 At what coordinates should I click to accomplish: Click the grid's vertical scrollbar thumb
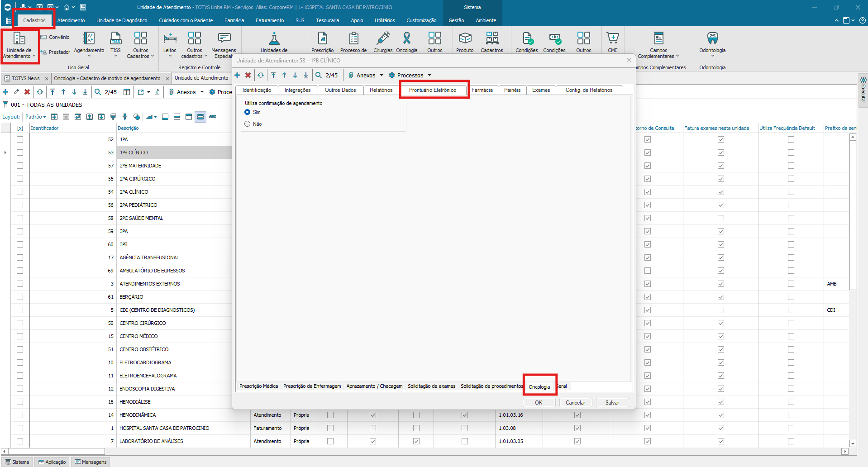[x=853, y=215]
